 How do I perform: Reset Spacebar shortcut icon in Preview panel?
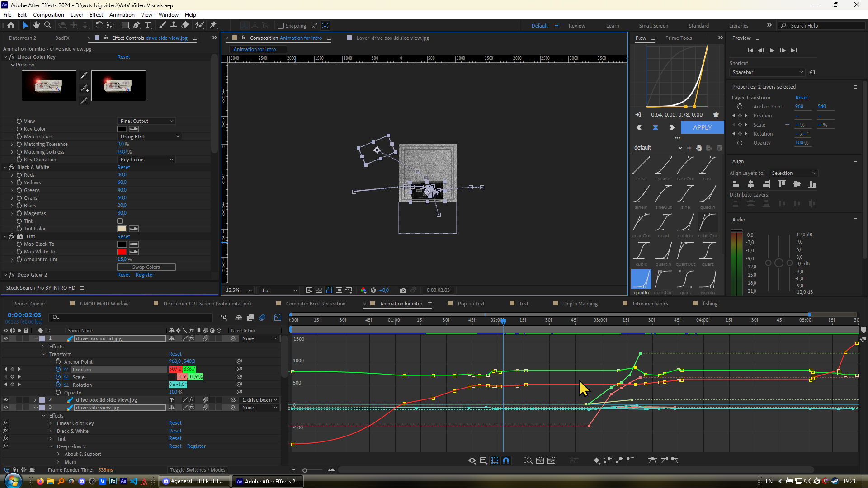[x=812, y=72]
